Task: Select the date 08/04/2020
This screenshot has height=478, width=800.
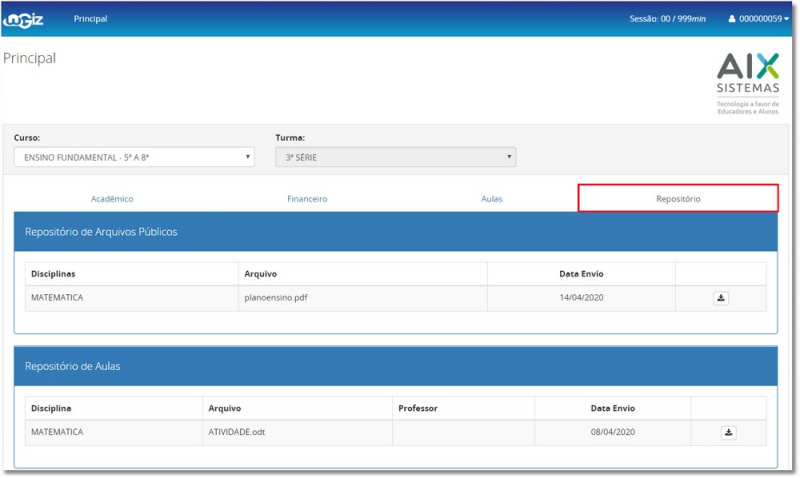Action: [613, 432]
